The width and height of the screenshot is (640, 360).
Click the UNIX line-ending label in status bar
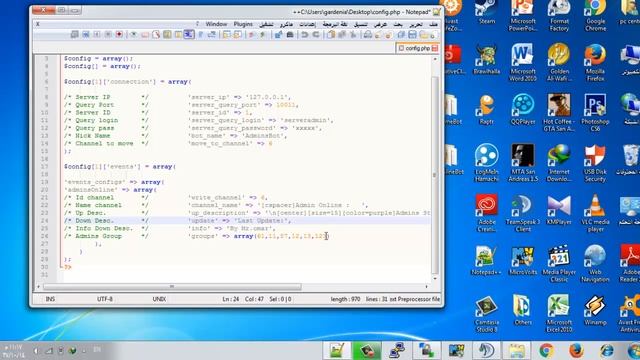point(159,299)
